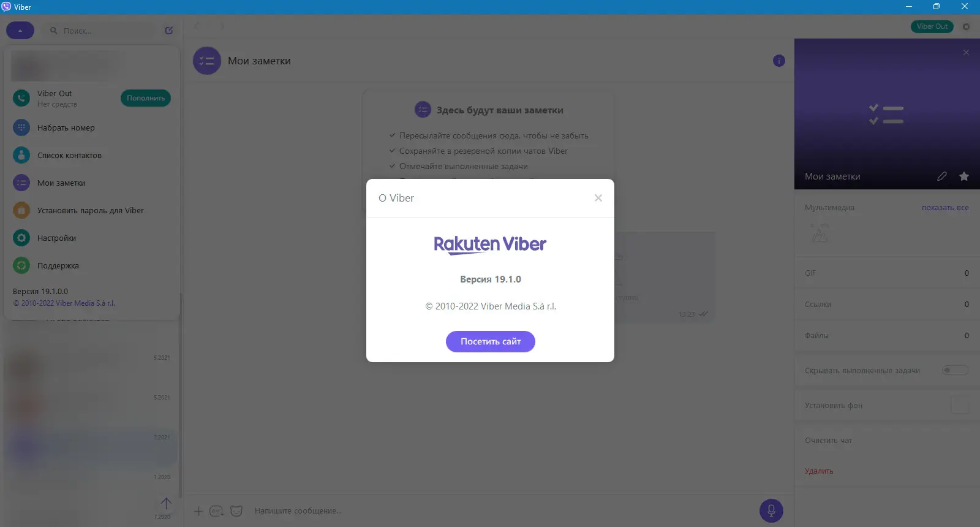Open My Notes from the menu
Viewport: 980px width, 527px height.
(61, 183)
